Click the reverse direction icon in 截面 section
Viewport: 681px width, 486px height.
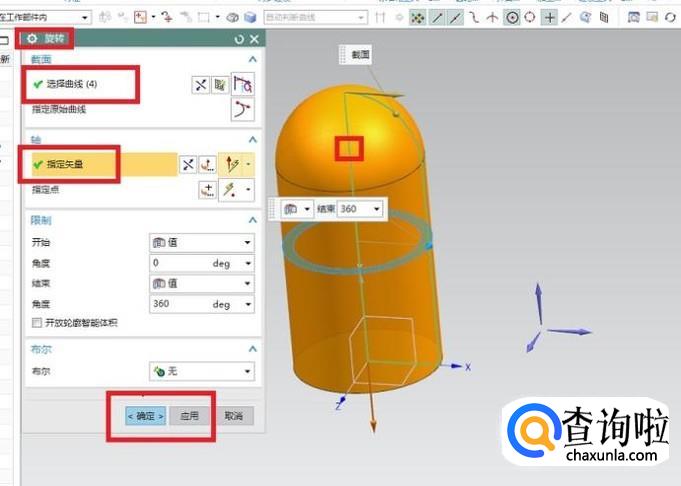click(200, 85)
